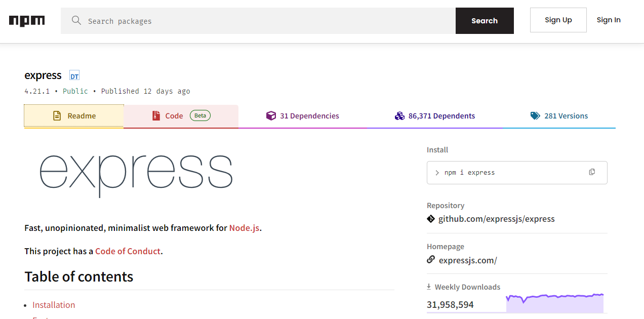Click the npm i express command text

coord(469,173)
